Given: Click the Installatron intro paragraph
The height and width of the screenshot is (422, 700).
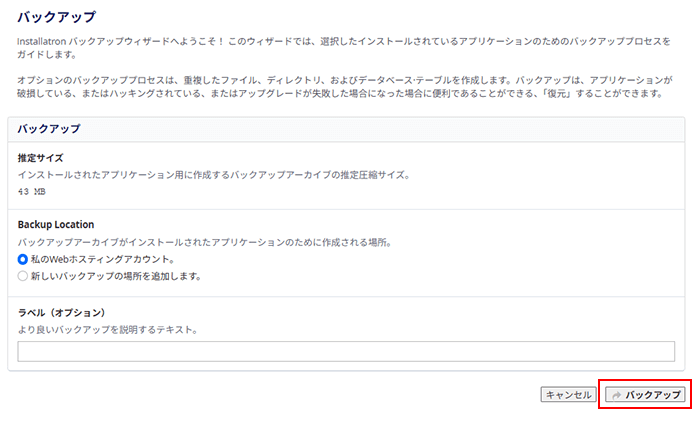Looking at the screenshot, I should click(x=344, y=48).
